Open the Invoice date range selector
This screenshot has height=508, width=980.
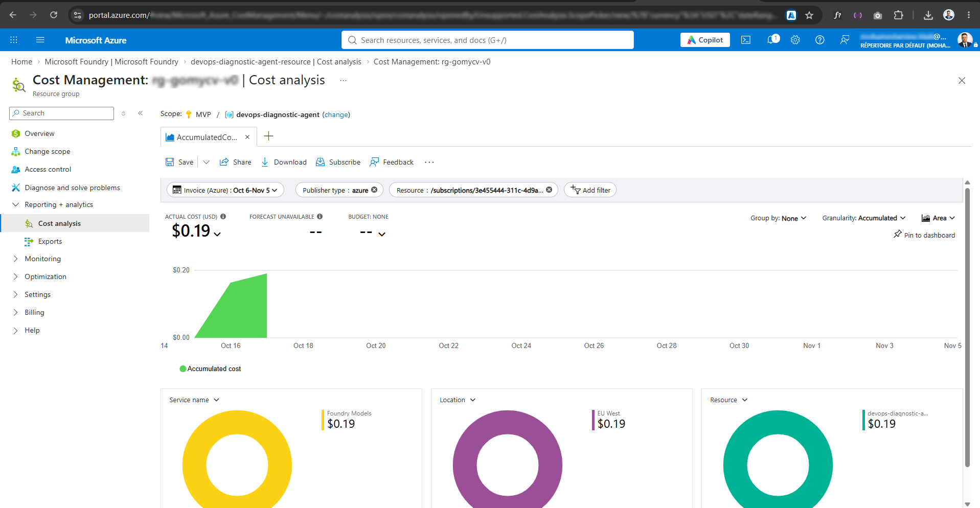tap(225, 190)
